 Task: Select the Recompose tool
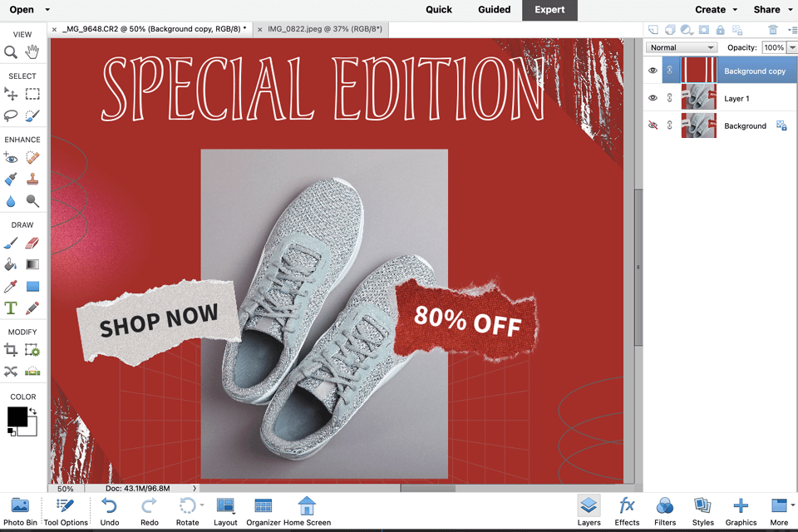coord(32,350)
